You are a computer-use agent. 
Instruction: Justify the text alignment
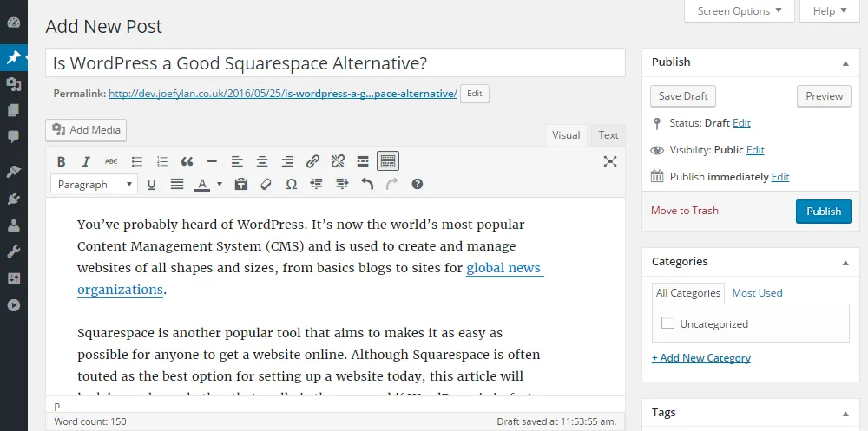[x=177, y=184]
